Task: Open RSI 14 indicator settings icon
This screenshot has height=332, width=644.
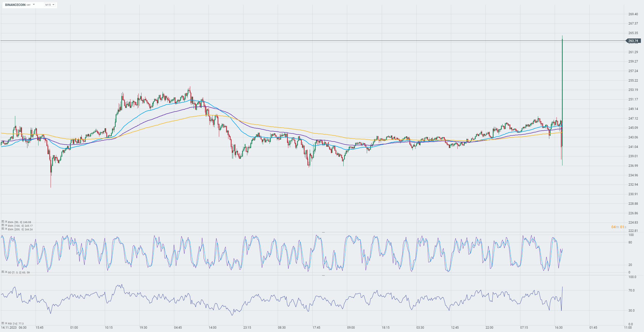Action: coord(3,323)
